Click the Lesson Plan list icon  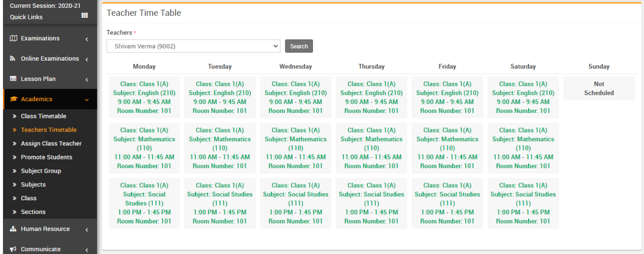pyautogui.click(x=13, y=79)
